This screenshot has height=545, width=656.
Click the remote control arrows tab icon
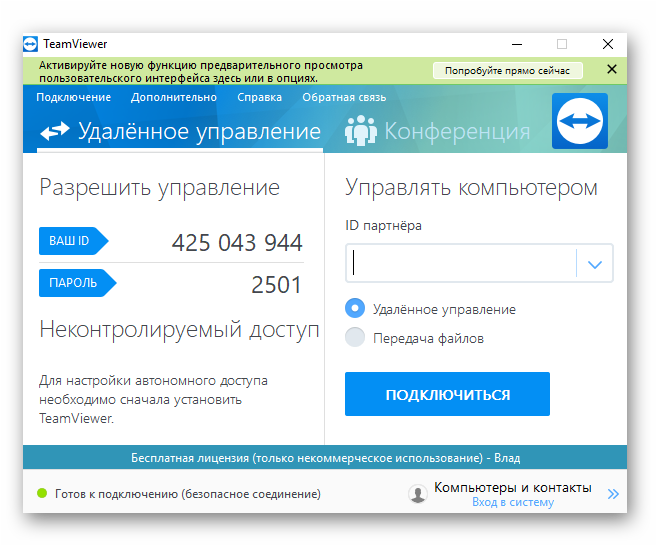click(54, 132)
